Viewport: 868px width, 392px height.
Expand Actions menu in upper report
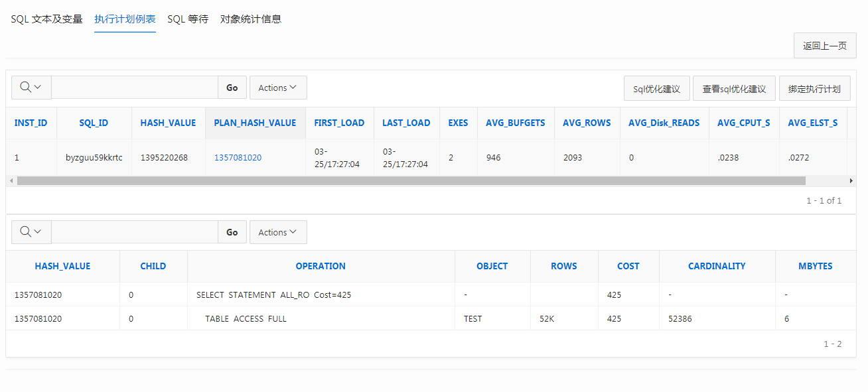[278, 88]
